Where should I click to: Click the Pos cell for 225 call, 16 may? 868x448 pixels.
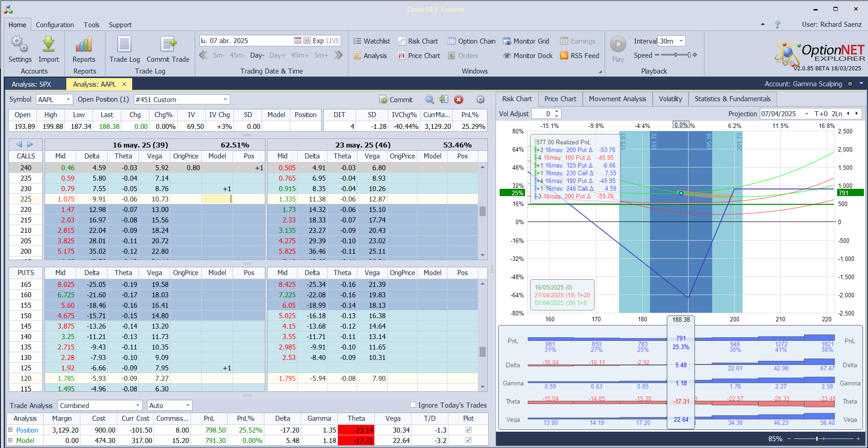pos(249,199)
